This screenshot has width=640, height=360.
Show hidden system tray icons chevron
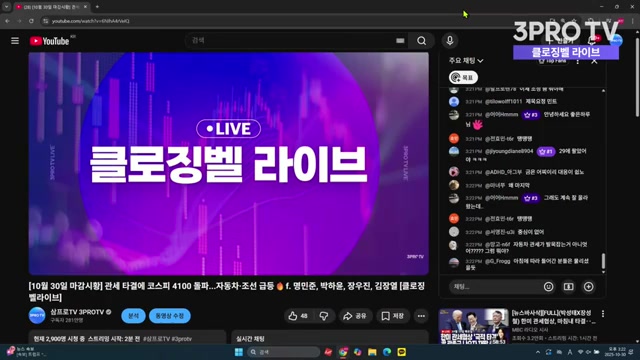[x=538, y=352]
